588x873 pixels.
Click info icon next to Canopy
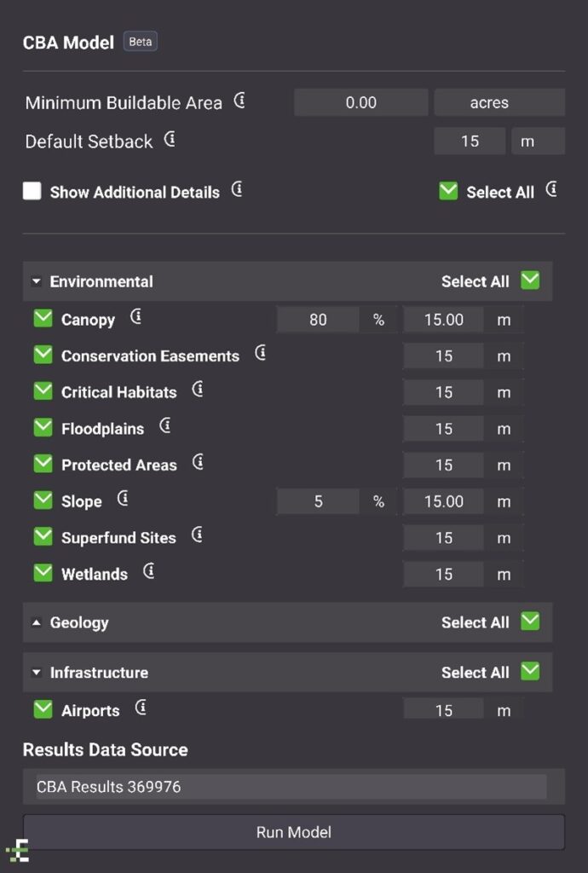[x=135, y=318]
